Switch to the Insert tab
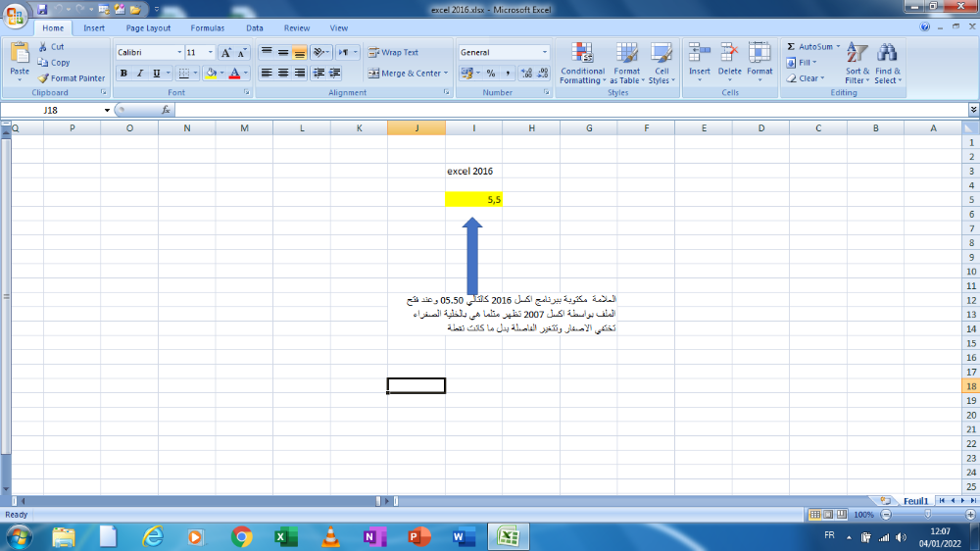Screen dimensions: 980x551 point(94,28)
